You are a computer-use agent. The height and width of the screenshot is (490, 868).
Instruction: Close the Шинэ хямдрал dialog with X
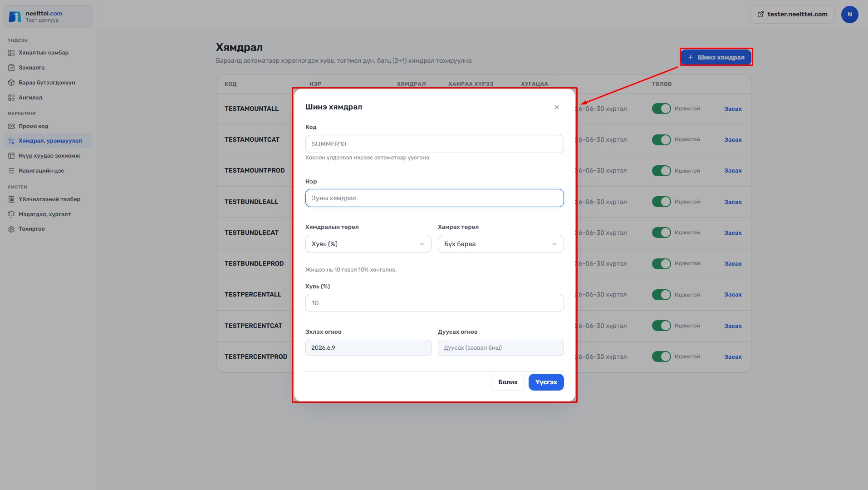point(557,107)
